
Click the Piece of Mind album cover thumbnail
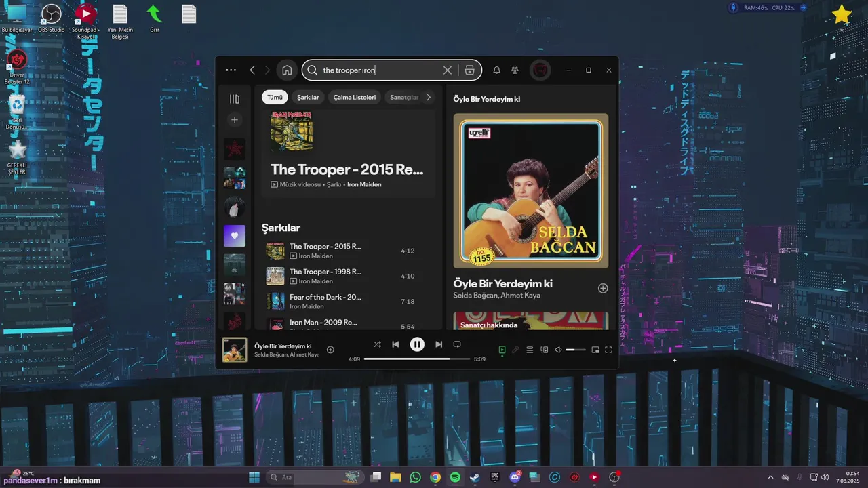(292, 130)
